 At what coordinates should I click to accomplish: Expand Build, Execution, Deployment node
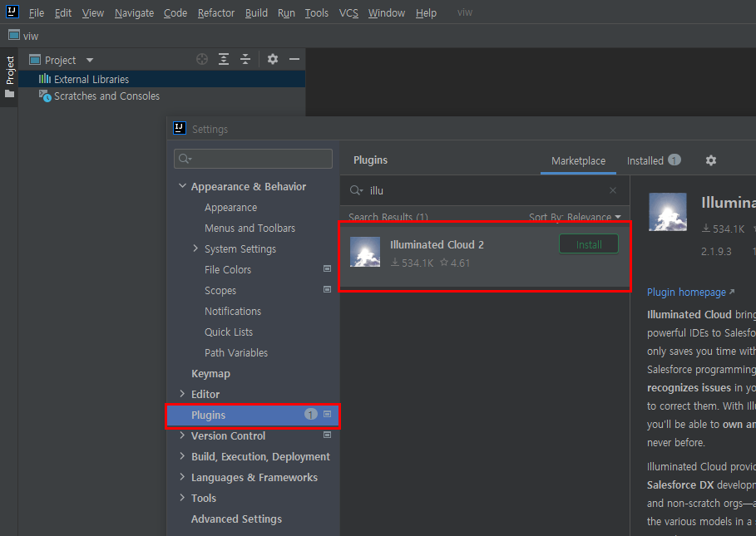pyautogui.click(x=182, y=456)
